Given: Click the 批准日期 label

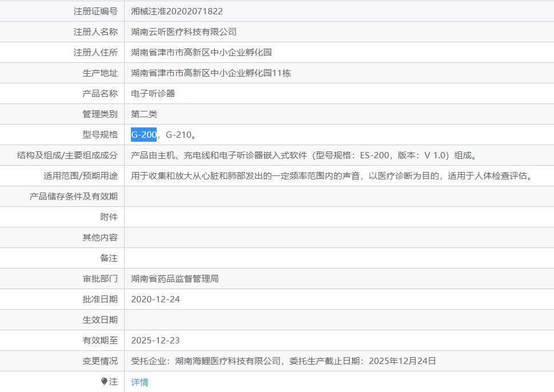Looking at the screenshot, I should [x=100, y=299].
